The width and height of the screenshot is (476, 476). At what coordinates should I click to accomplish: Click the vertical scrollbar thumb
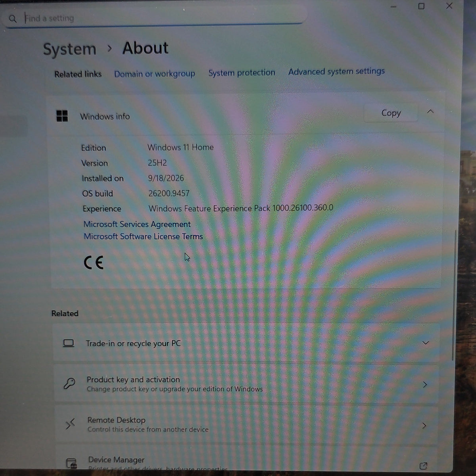point(454,295)
